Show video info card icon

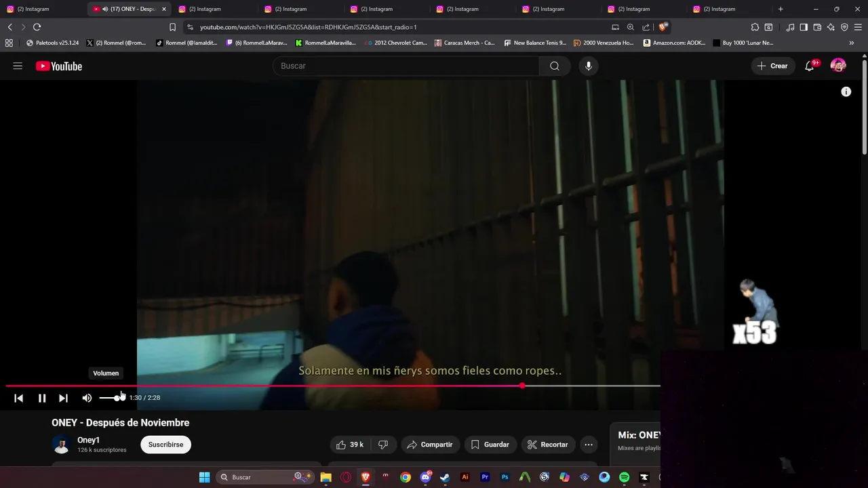[x=846, y=91]
